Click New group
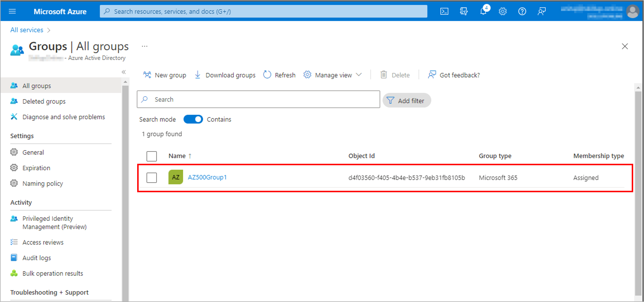This screenshot has height=302, width=644. [165, 75]
